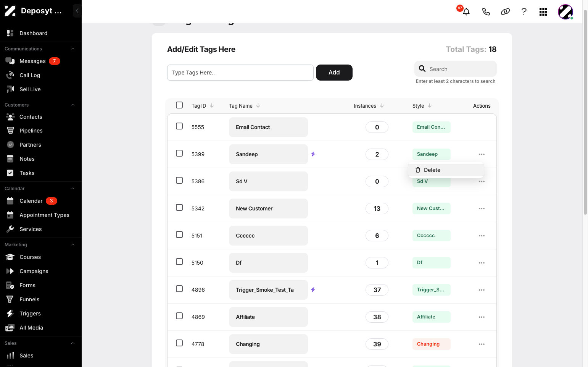Open actions menu for Sandeep row
588x367 pixels.
tap(482, 154)
